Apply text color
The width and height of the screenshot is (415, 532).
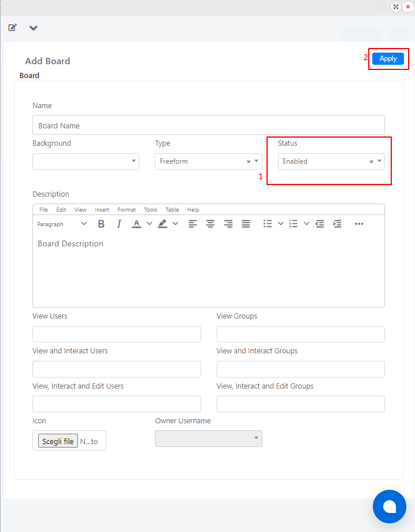136,224
